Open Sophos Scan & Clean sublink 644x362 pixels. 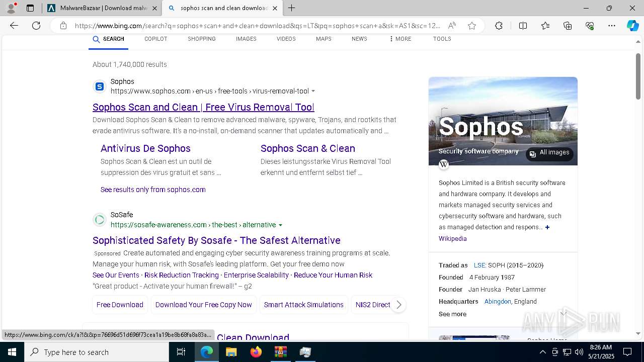click(x=308, y=148)
